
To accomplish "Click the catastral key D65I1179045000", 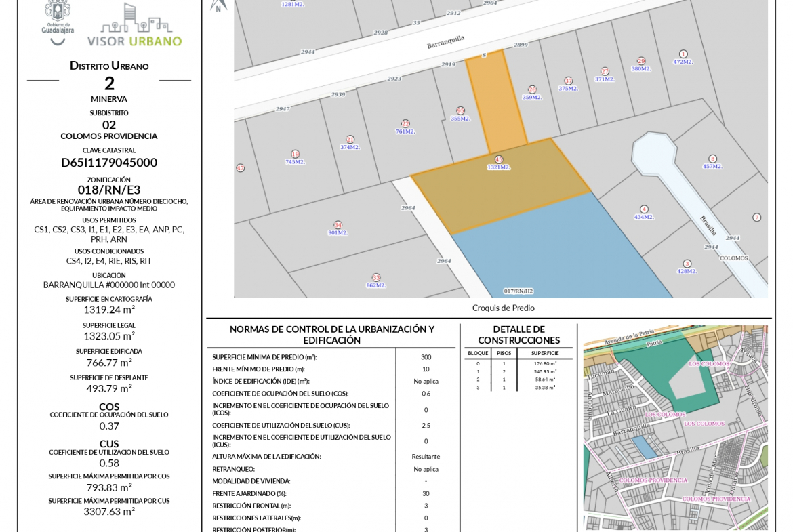I will tap(109, 163).
